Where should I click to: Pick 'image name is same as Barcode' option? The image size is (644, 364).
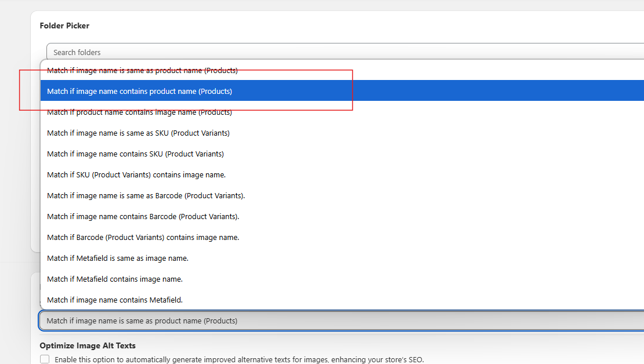point(146,196)
